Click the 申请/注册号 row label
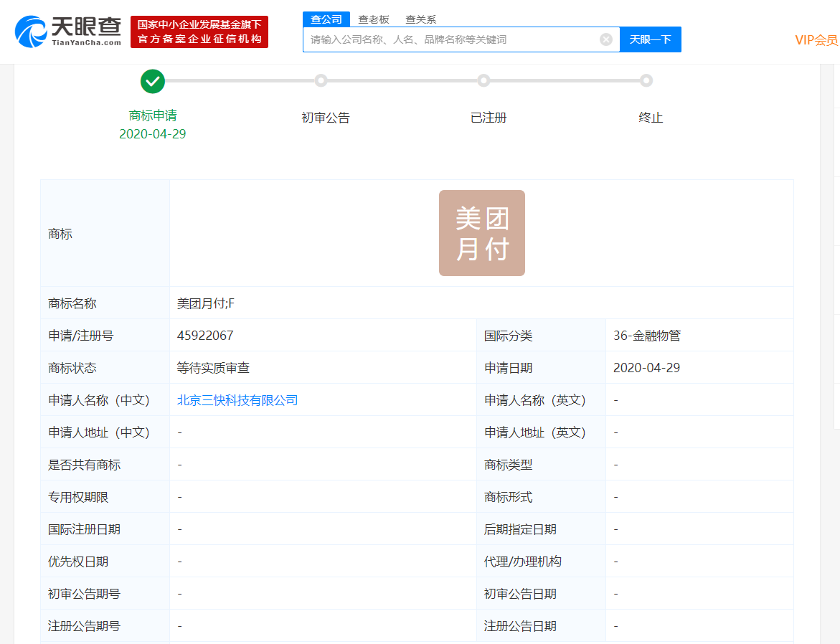Screen dimensions: 840x644 point(81,336)
